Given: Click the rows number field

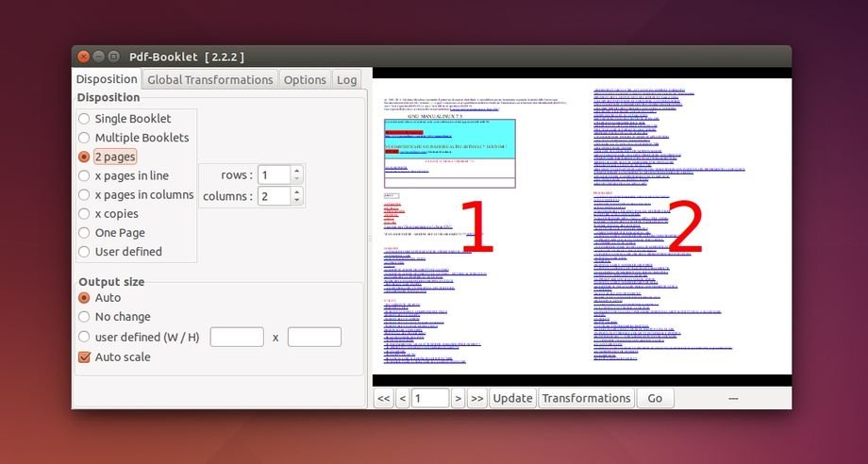Looking at the screenshot, I should pos(274,174).
